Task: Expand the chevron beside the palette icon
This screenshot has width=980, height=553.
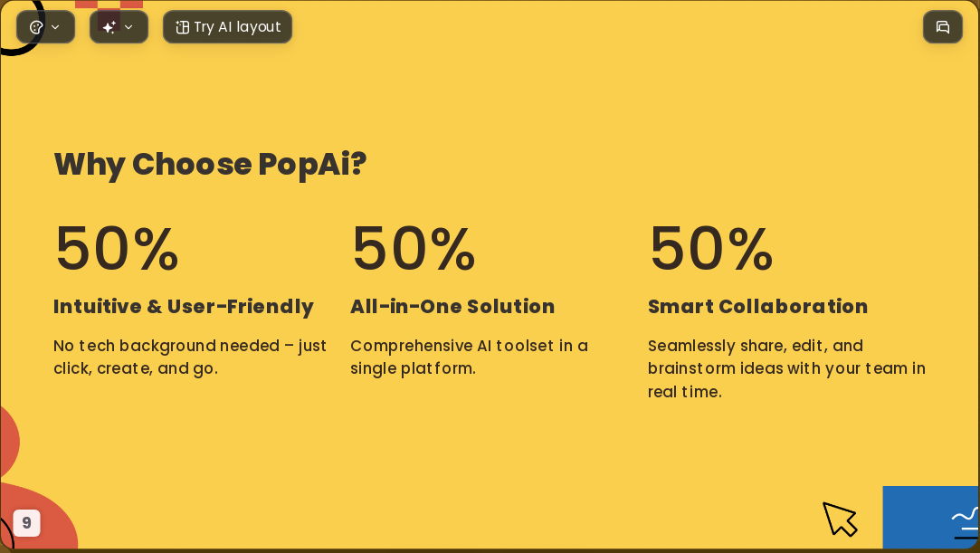Action: click(x=55, y=27)
